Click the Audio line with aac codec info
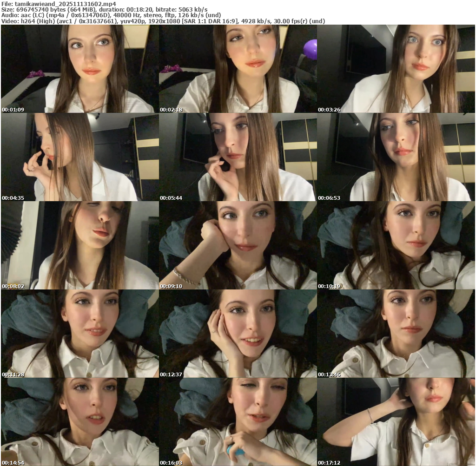Viewport: 476px width, 466px height. pyautogui.click(x=111, y=15)
